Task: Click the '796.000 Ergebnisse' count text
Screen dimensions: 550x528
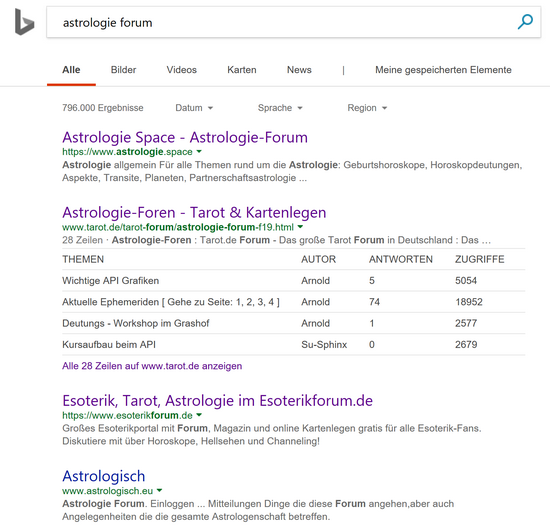Action: (103, 108)
